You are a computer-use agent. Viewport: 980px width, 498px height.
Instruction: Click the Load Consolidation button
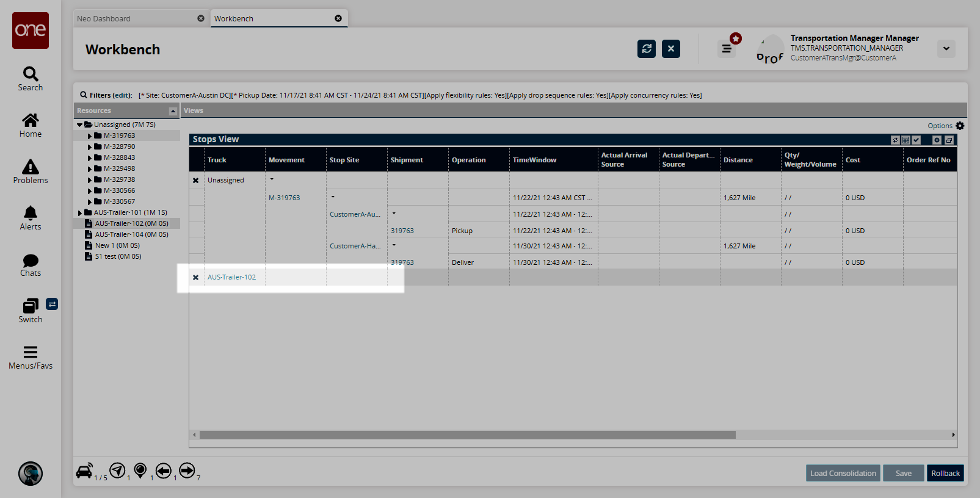click(843, 473)
